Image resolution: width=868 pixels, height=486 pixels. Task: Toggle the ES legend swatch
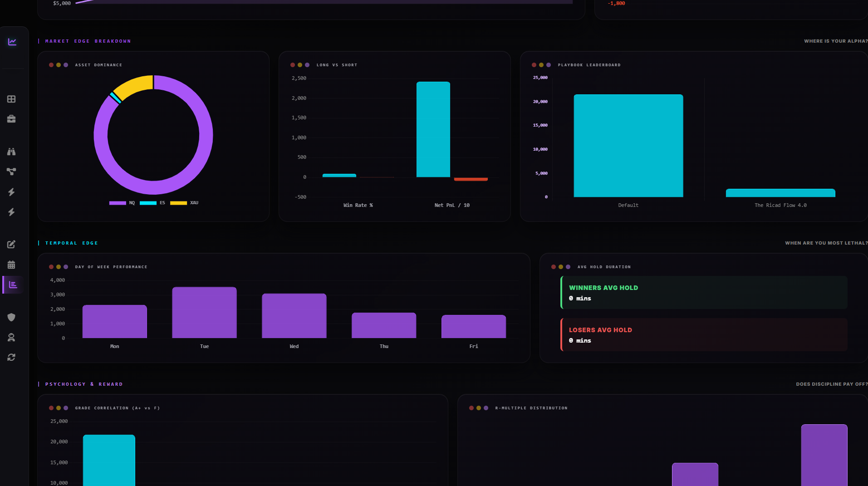click(148, 203)
